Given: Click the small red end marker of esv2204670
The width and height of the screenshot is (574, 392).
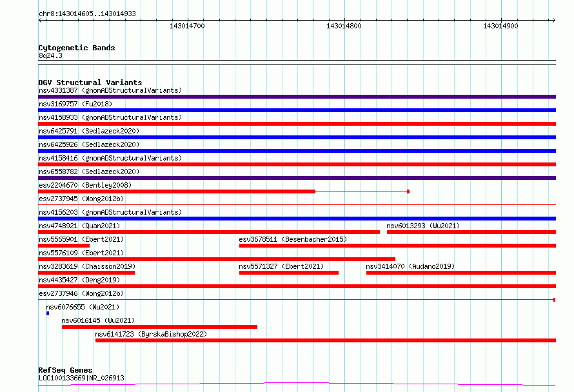Looking at the screenshot, I should click(x=408, y=191).
